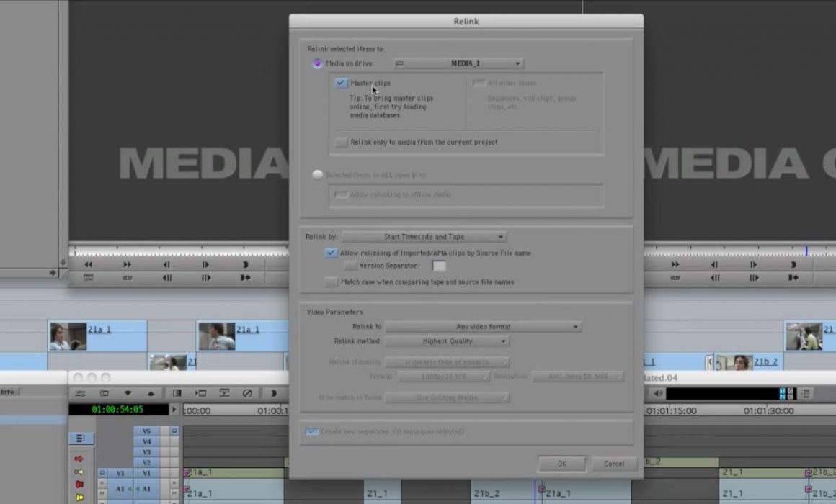
Task: Step back one frame in source monitor
Action: pyautogui.click(x=167, y=264)
